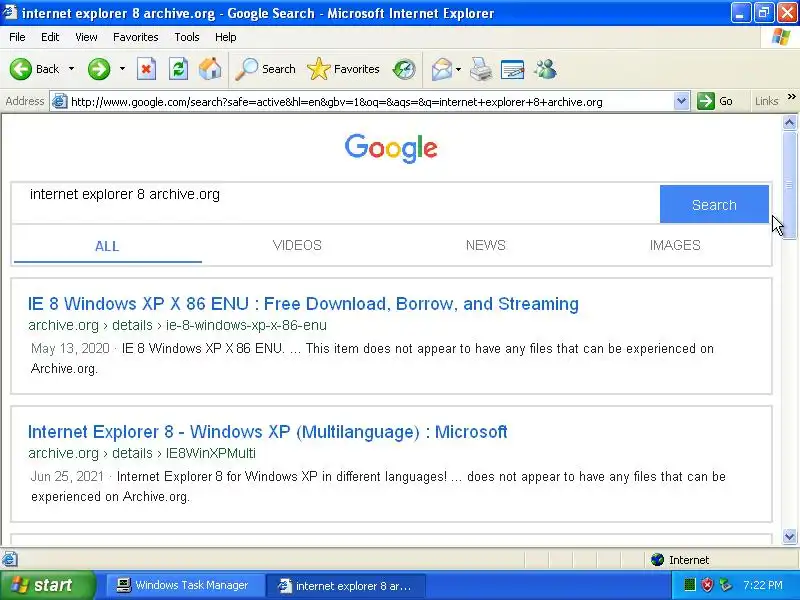Screen dimensions: 800x600
Task: Open the Tools menu
Action: tap(187, 37)
